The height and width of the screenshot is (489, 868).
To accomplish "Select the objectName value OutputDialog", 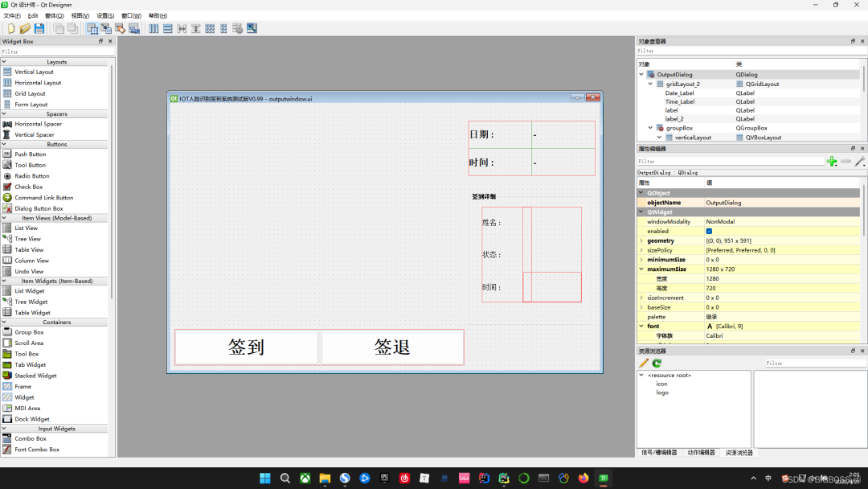I will pyautogui.click(x=723, y=203).
